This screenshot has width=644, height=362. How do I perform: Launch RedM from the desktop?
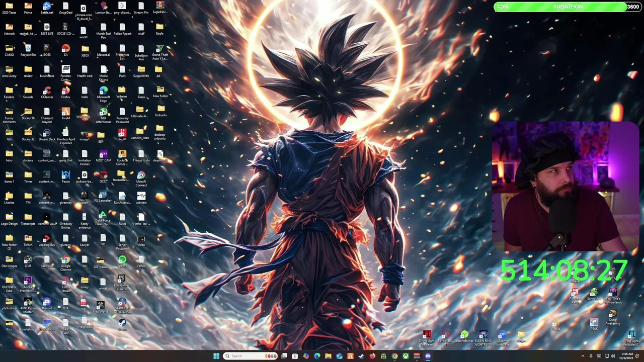pos(122,135)
